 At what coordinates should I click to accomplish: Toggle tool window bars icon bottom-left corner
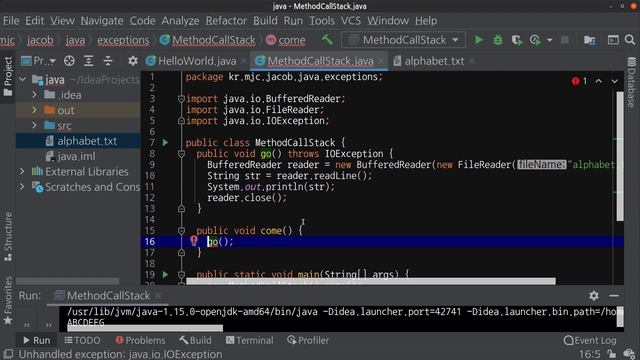(8, 354)
